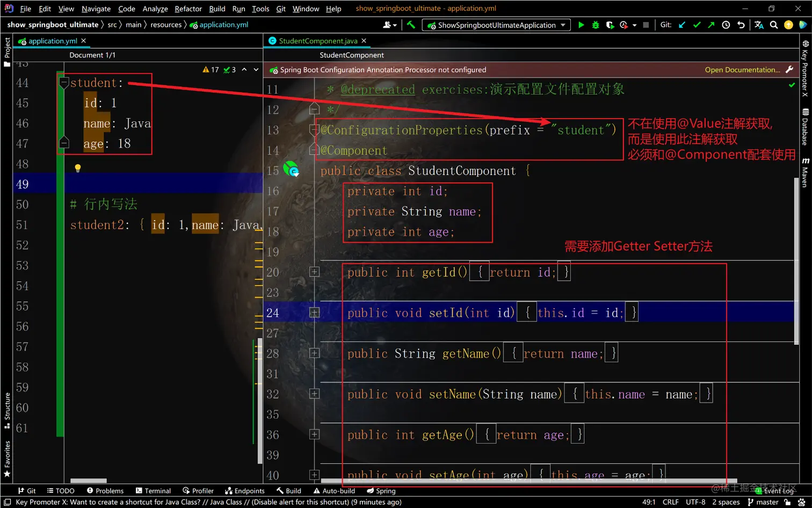The image size is (812, 508).
Task: Switch to the StudentComponent.java editor tab
Action: click(318, 41)
